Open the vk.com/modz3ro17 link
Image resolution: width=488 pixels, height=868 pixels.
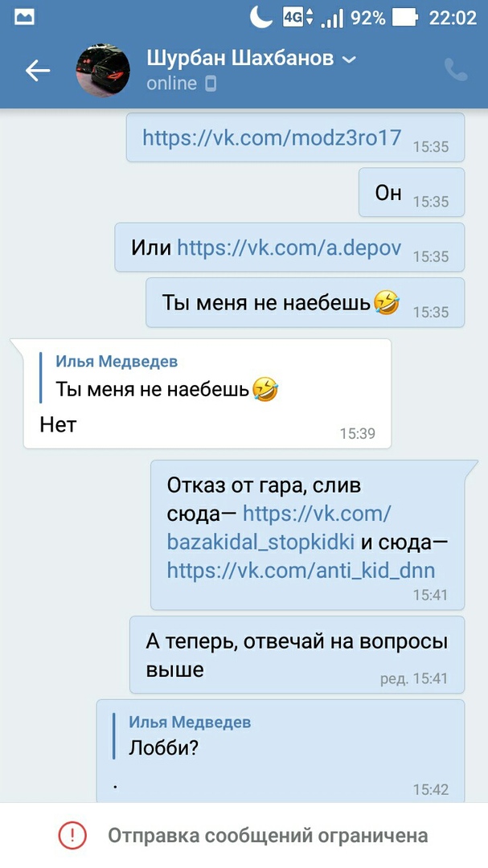pos(272,137)
